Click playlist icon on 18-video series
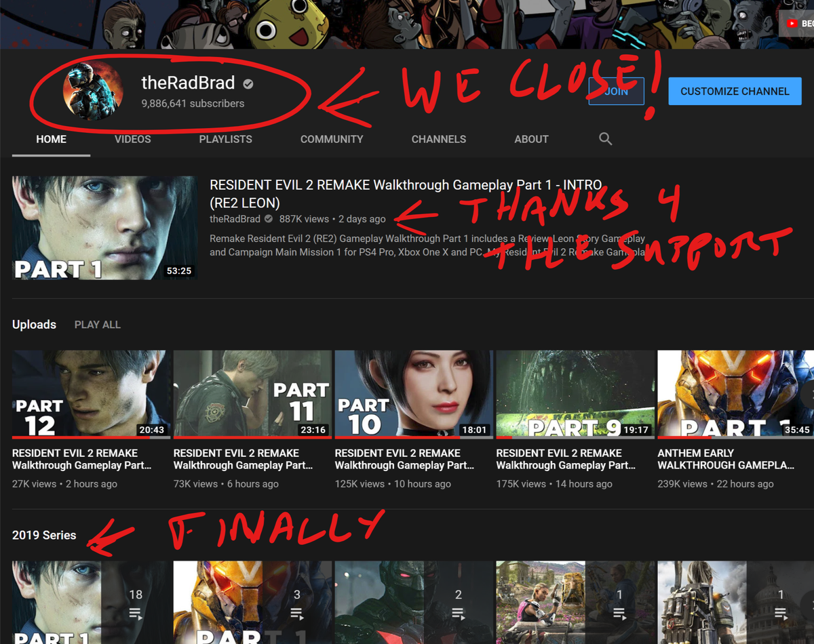 pos(136,613)
